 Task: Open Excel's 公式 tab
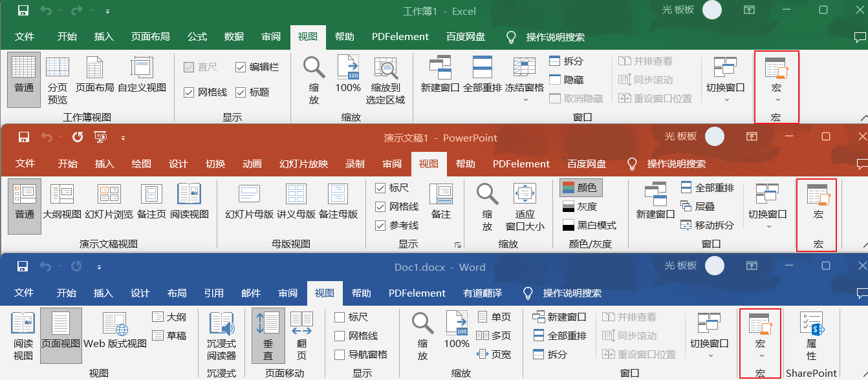pos(197,37)
